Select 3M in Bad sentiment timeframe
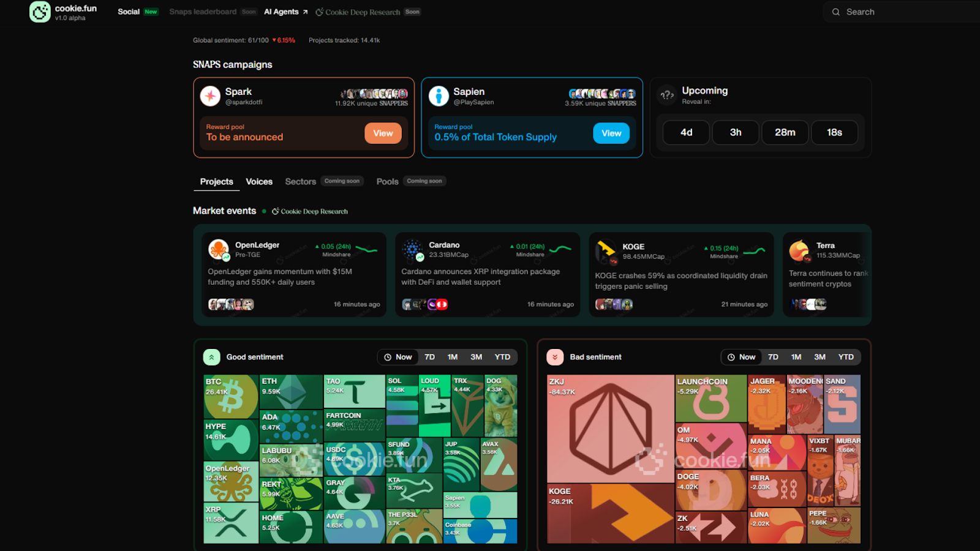Viewport: 980px width, 551px height. click(x=820, y=357)
